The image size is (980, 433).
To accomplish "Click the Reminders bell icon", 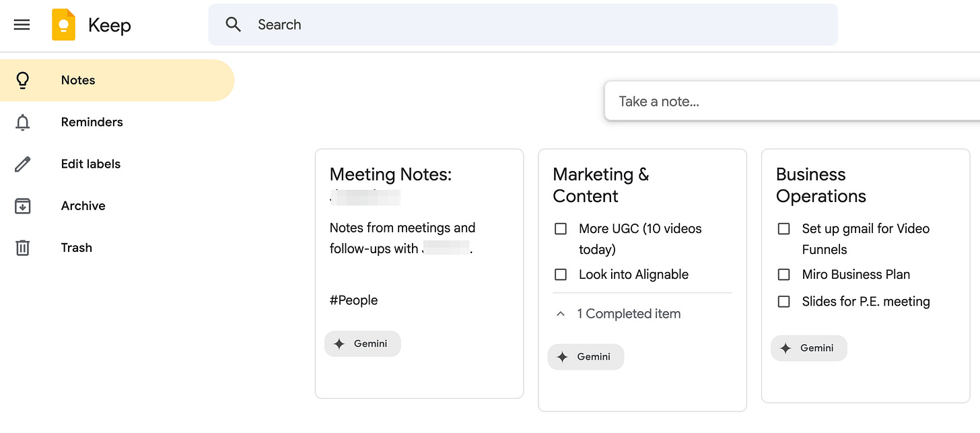I will click(x=23, y=122).
